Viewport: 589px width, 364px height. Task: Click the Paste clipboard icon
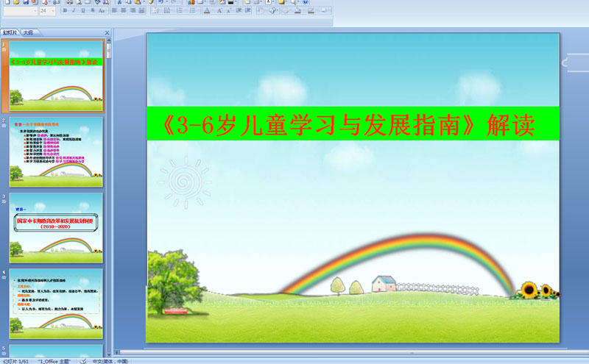(138, 2)
